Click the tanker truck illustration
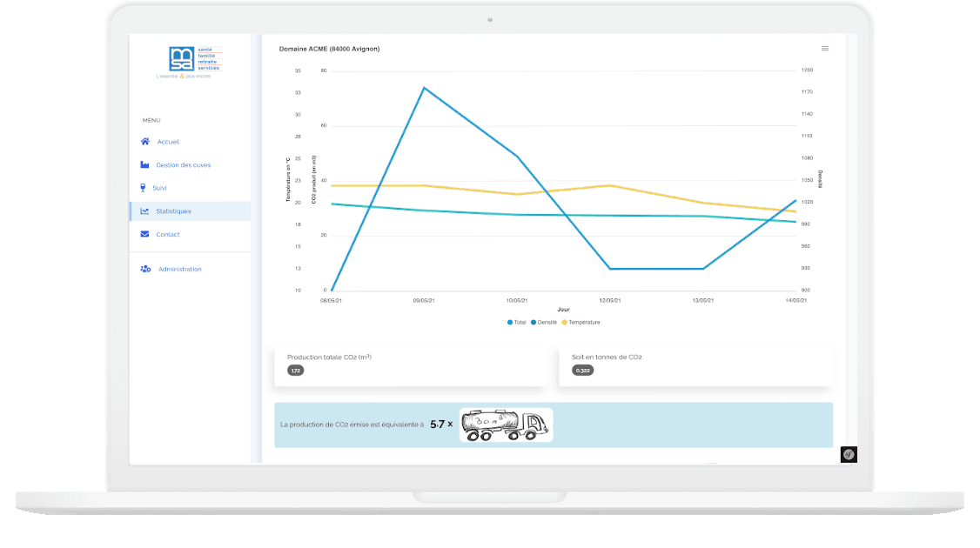The image size is (980, 548). [x=506, y=424]
